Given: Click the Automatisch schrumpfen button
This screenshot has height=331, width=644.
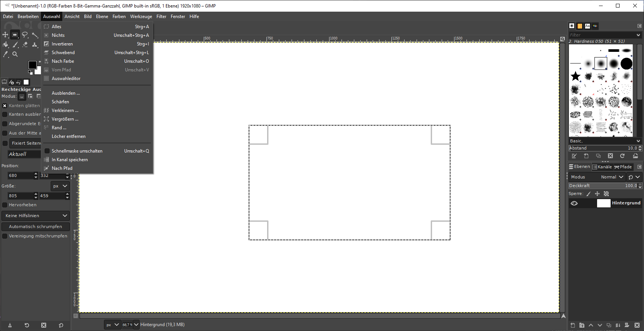Looking at the screenshot, I should click(36, 227).
